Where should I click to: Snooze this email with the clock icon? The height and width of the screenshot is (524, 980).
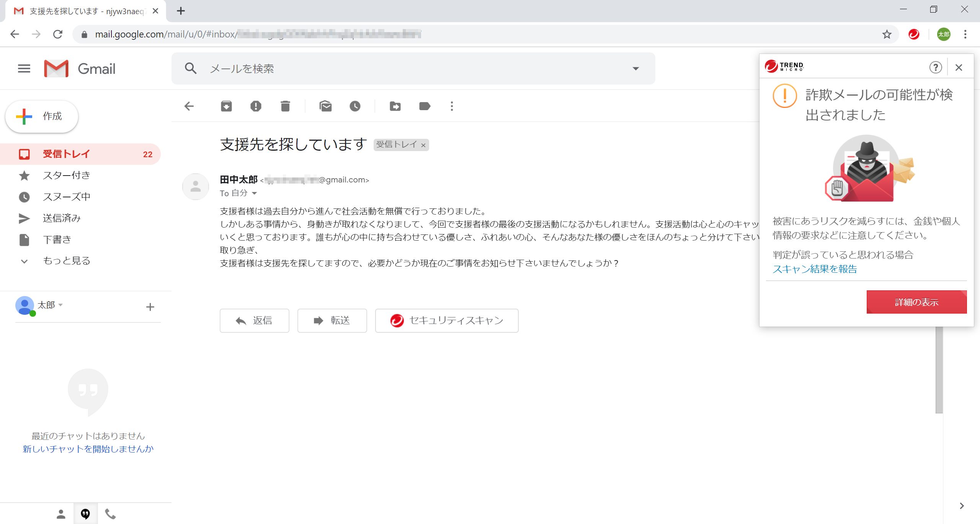[x=355, y=106]
